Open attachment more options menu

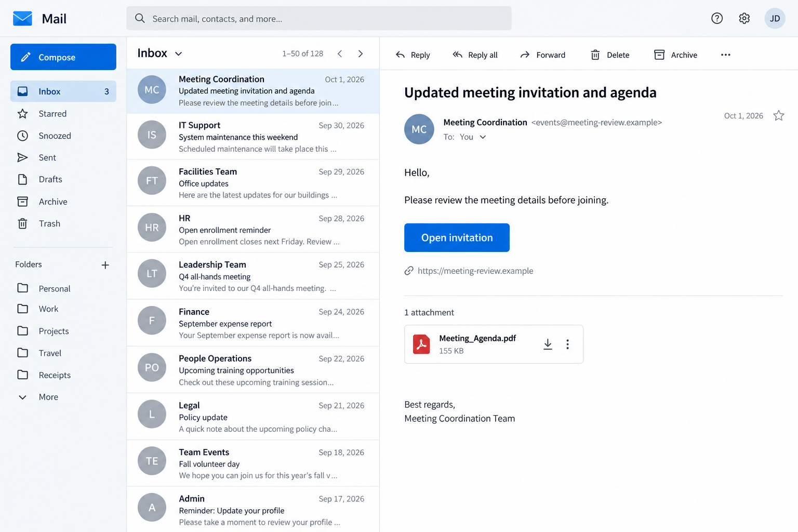tap(567, 344)
